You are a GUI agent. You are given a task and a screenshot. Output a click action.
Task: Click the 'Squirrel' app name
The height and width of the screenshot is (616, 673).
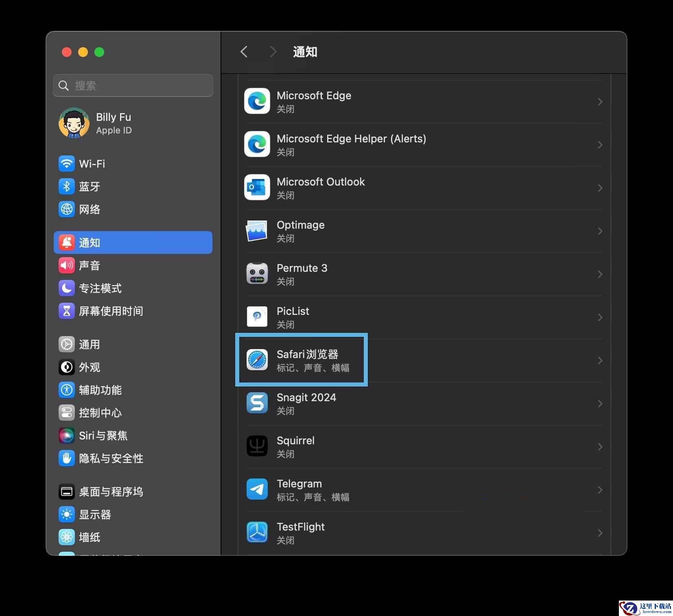(295, 441)
